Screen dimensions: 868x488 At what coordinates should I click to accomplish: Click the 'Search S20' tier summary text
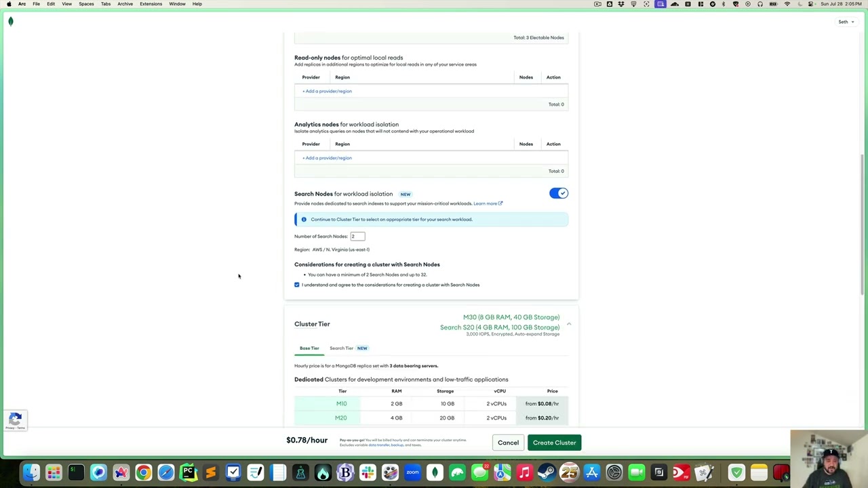pos(500,327)
